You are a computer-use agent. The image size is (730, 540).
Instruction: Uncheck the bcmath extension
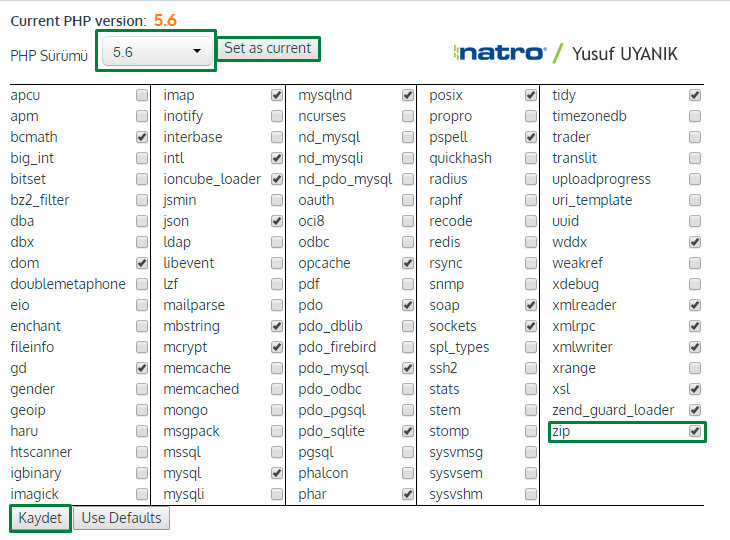[142, 137]
